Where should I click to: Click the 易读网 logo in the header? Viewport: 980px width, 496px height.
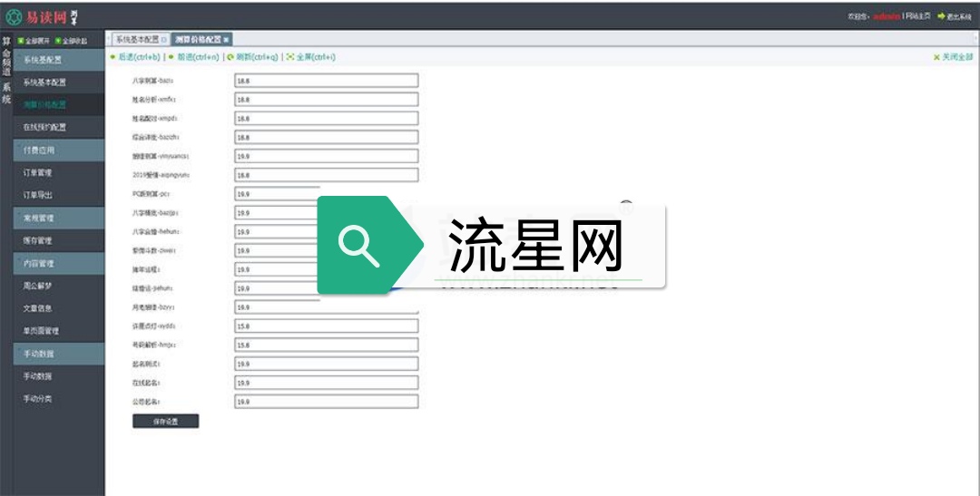tap(42, 17)
